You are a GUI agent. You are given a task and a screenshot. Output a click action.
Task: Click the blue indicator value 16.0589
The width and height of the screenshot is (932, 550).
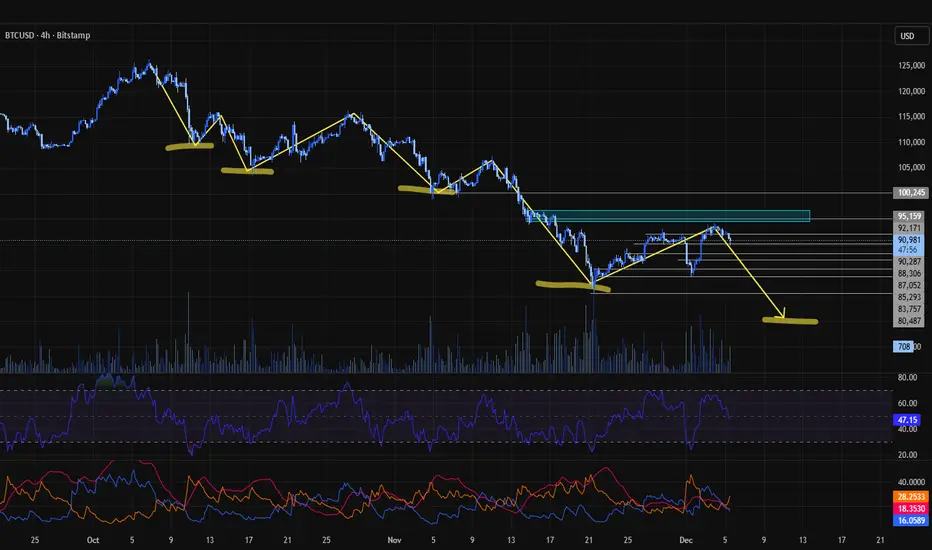(x=911, y=521)
